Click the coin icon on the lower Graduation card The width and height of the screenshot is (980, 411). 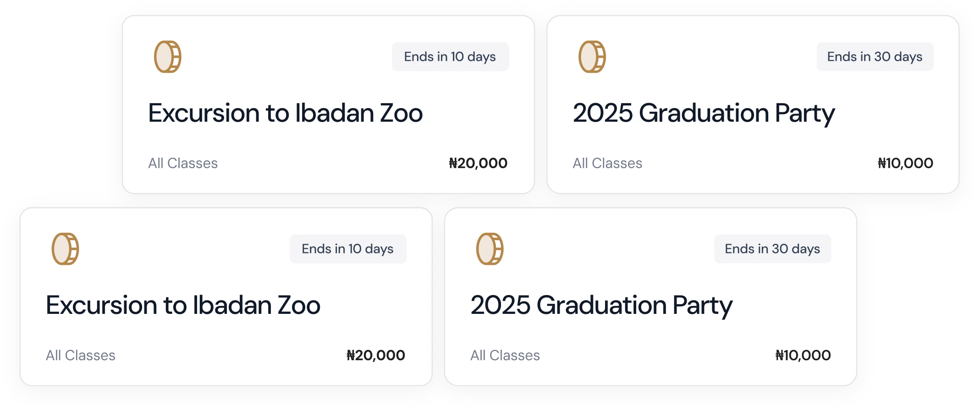[490, 249]
